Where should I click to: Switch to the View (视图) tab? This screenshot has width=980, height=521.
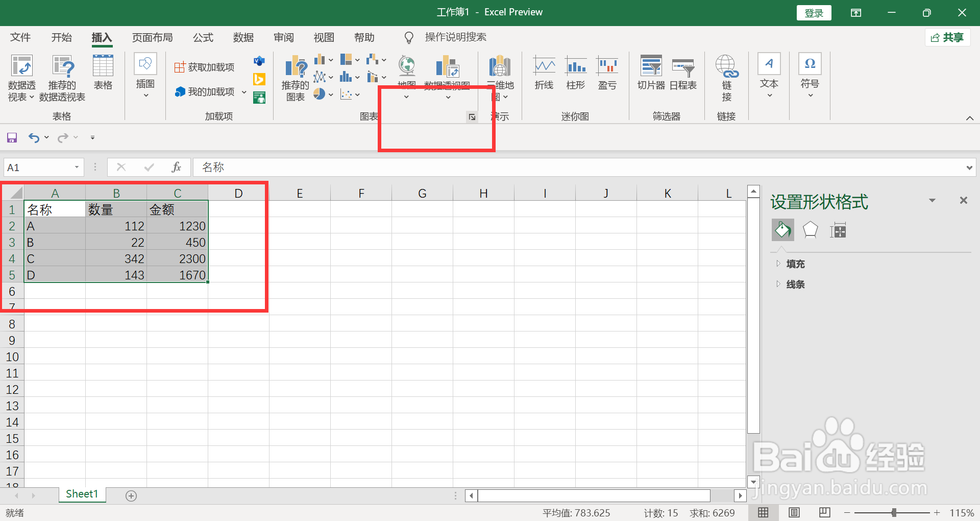coord(324,37)
